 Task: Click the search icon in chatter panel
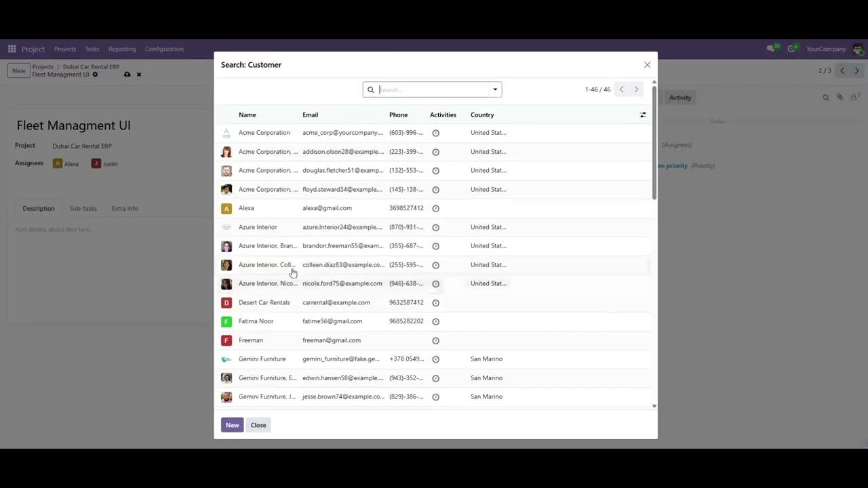click(x=826, y=98)
